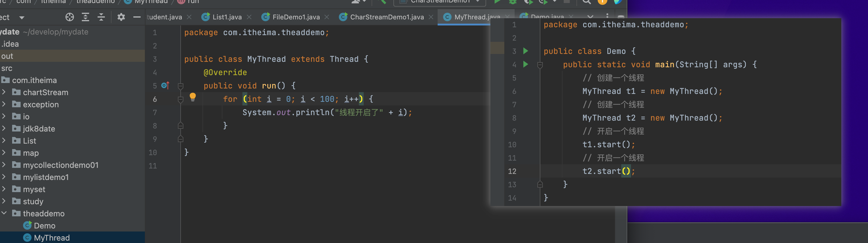
Task: Hide the project panel with the minus icon
Action: pyautogui.click(x=137, y=17)
